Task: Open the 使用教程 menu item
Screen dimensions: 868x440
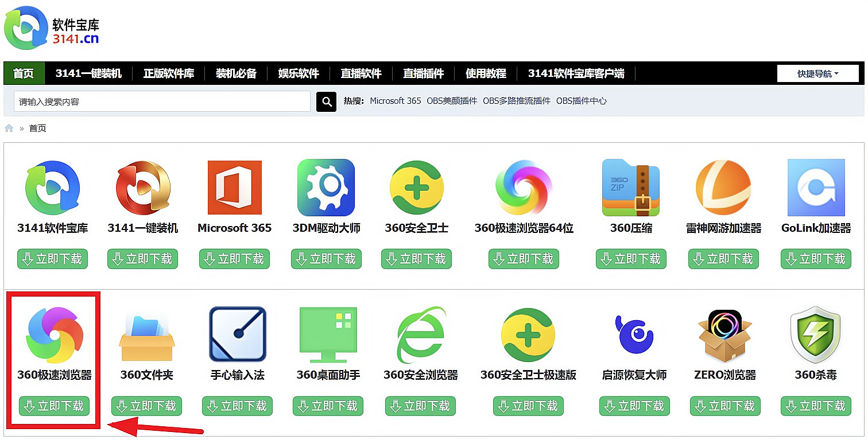Action: (486, 73)
